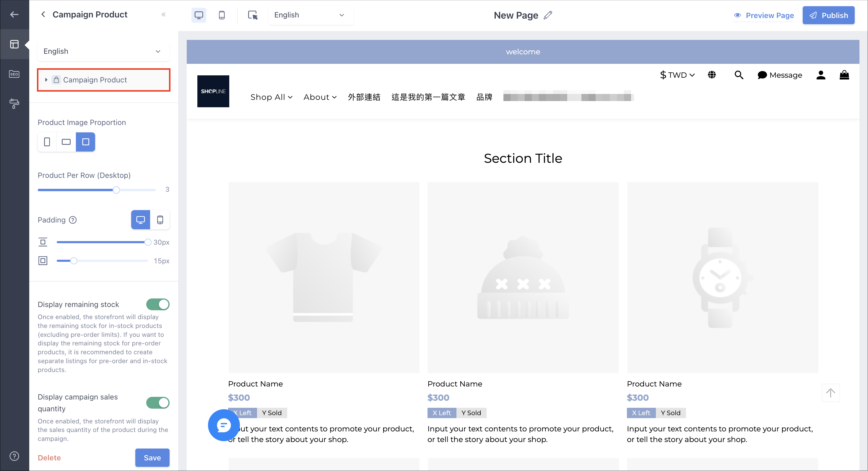Open the help question mark icon
The height and width of the screenshot is (471, 868).
coord(14,456)
